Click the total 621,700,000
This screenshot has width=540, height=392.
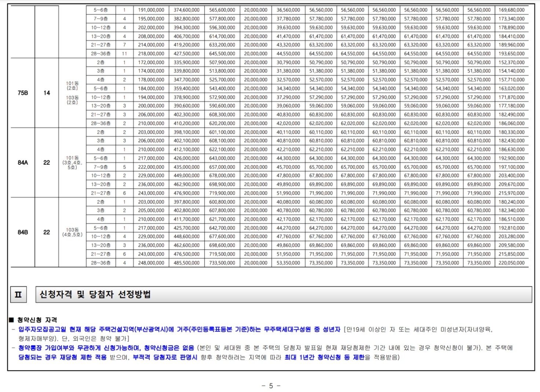coord(222,219)
